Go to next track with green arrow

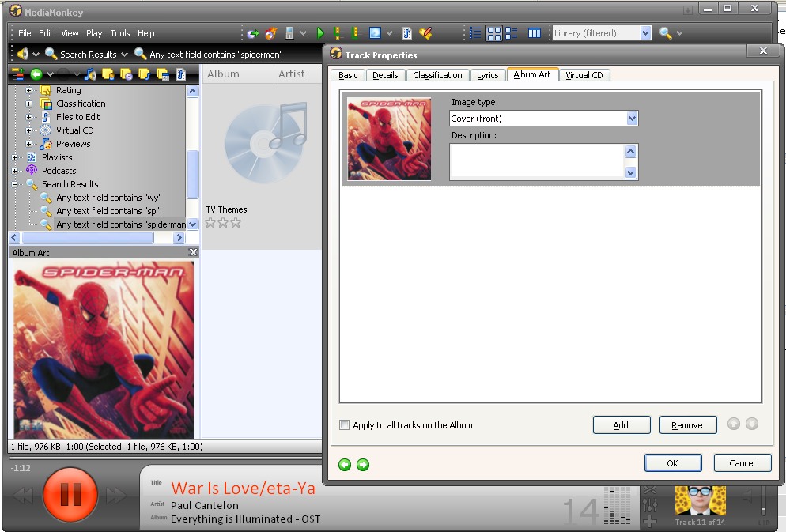pos(363,465)
